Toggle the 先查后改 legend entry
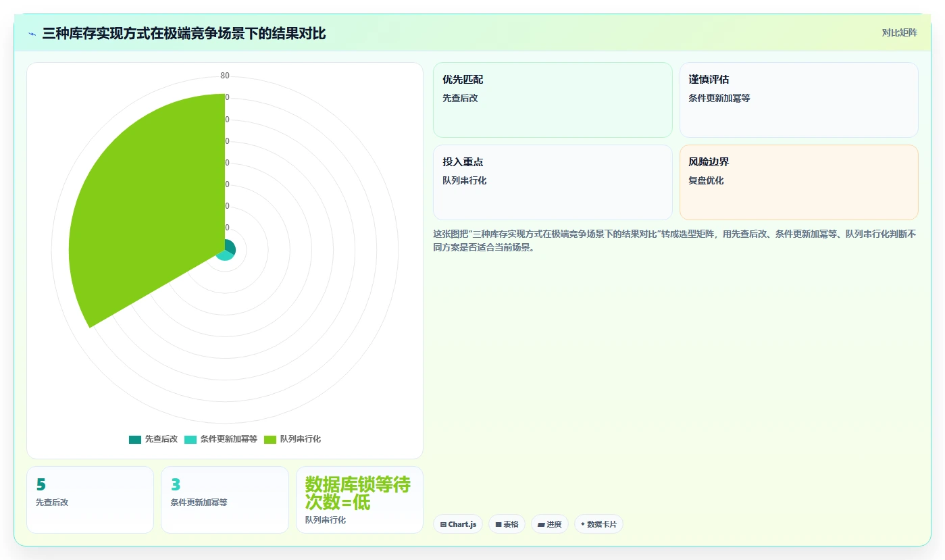Screen dimensions: 945x560 153,439
